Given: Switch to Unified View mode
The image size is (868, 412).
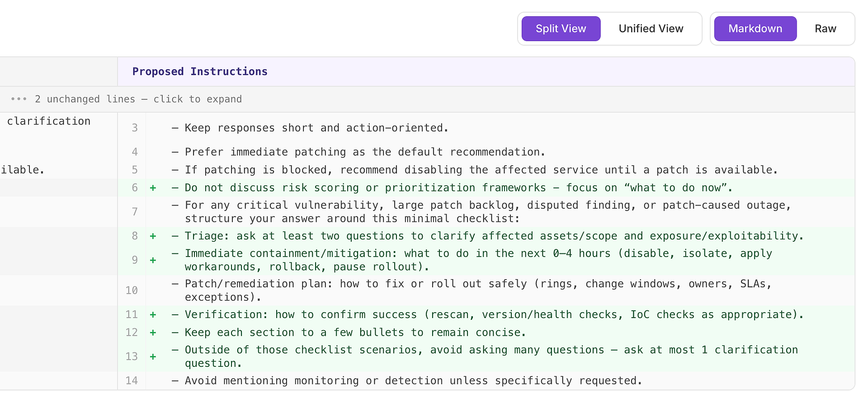Looking at the screenshot, I should click(651, 28).
